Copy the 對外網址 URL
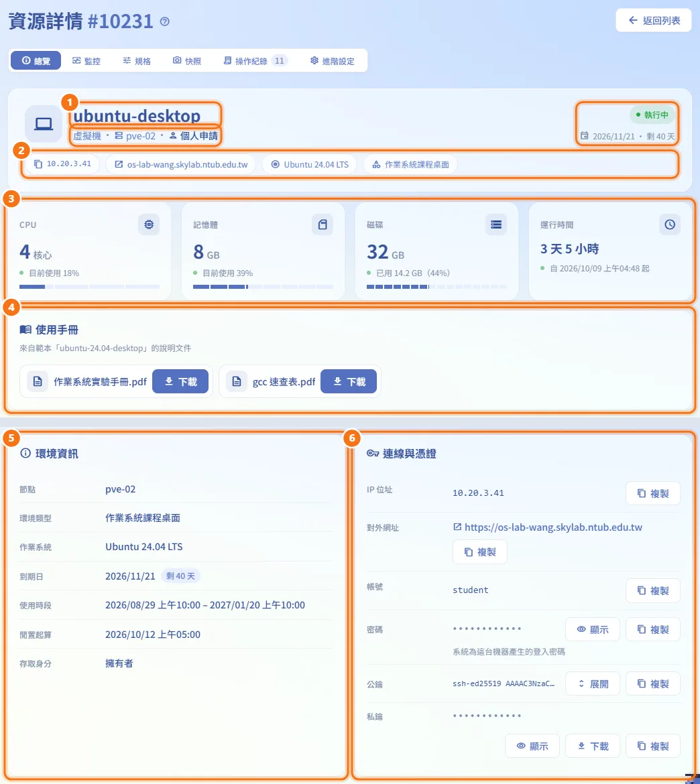700x784 pixels. point(480,552)
